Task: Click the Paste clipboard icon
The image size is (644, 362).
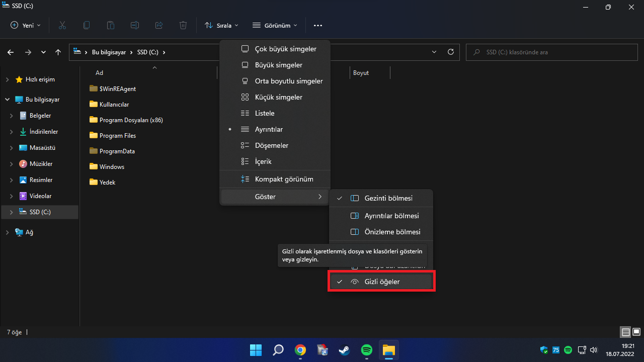Action: pos(111,25)
